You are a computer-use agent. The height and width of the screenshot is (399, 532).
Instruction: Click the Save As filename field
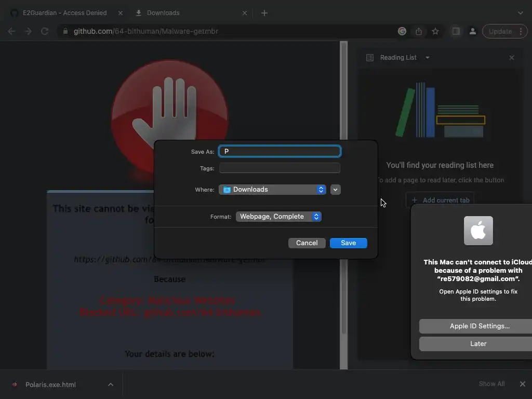(280, 151)
